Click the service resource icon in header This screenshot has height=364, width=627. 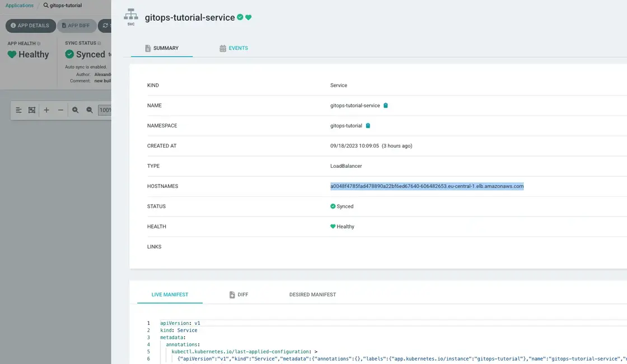click(131, 15)
